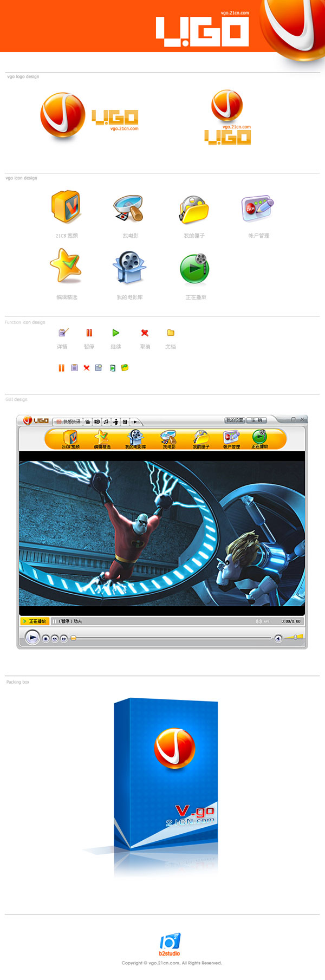Click the small document-with-clock icon in lower function row
The height and width of the screenshot is (980, 325).
coord(99,368)
